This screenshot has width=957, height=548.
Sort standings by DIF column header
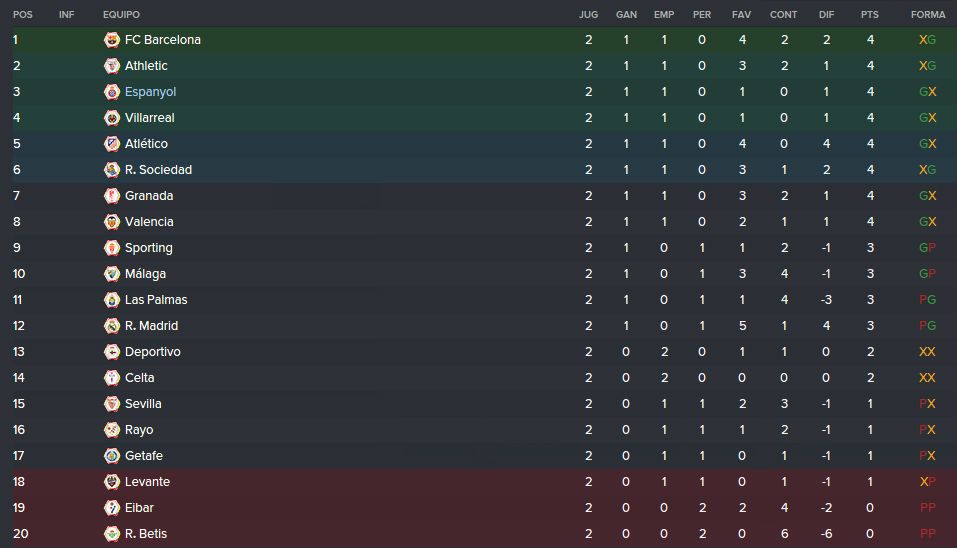coord(826,15)
